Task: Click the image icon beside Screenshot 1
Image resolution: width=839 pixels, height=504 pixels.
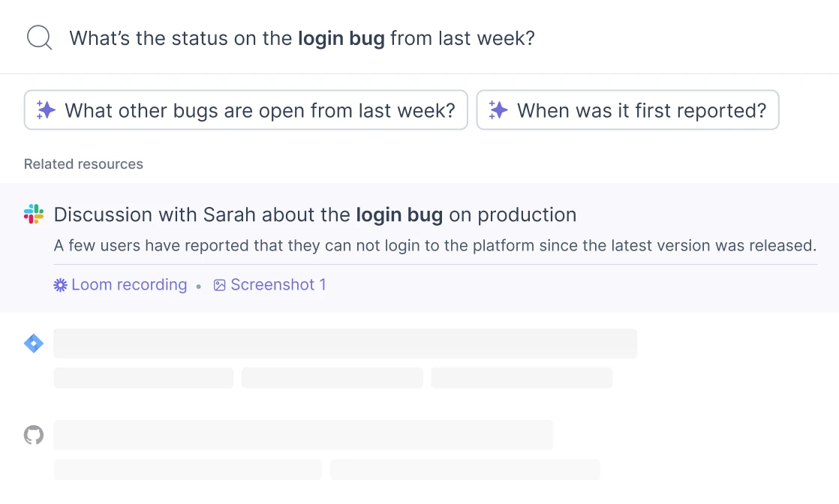Action: pyautogui.click(x=219, y=285)
